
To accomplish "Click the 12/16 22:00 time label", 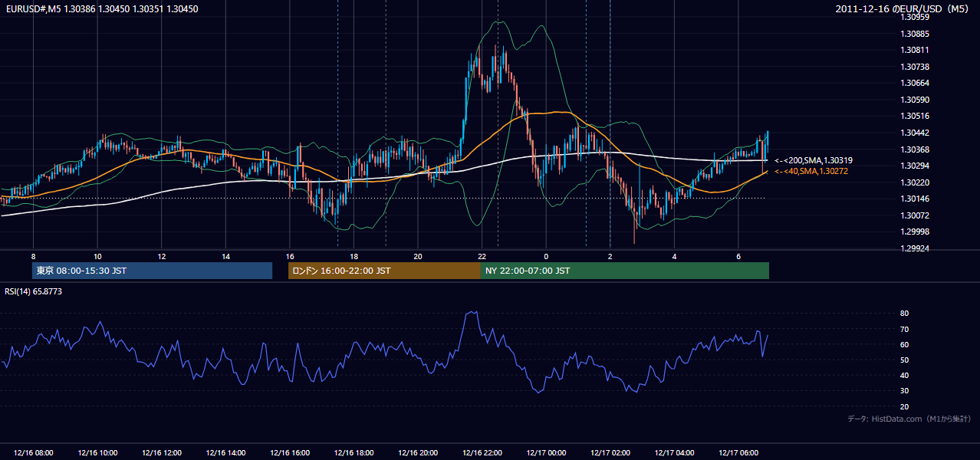I will click(482, 453).
